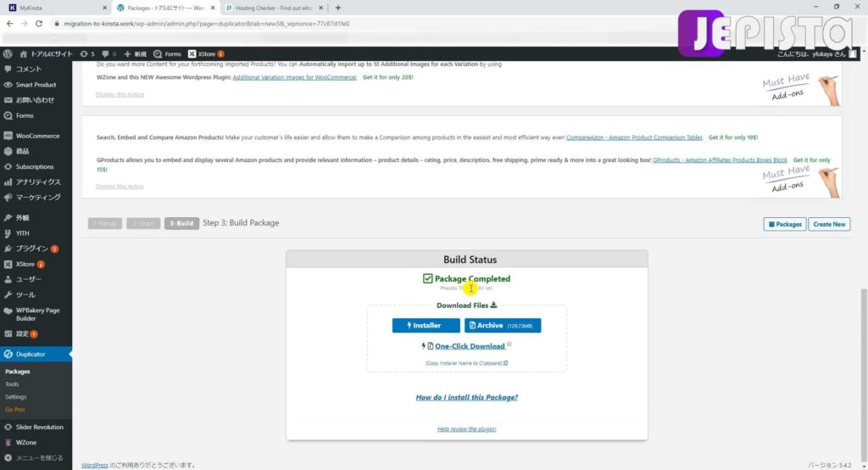The width and height of the screenshot is (868, 470).
Task: Dismiss the first add-ons notice
Action: [120, 95]
